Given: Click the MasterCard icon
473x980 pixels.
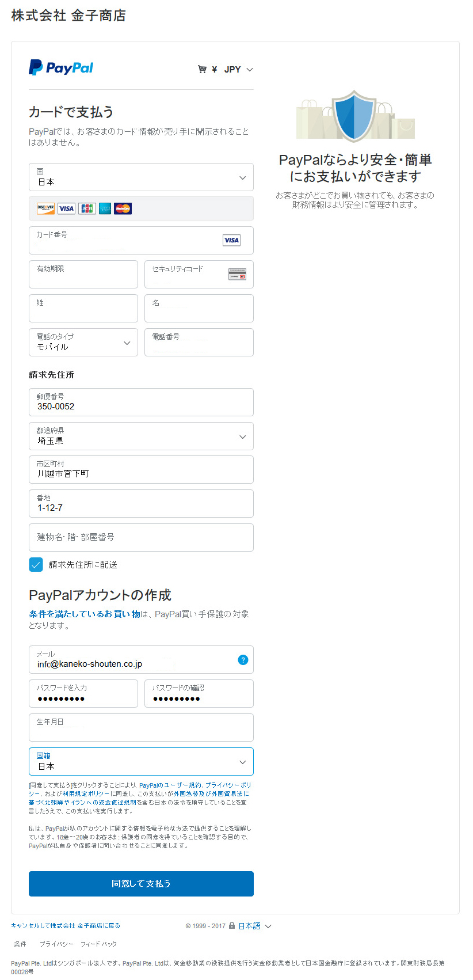Looking at the screenshot, I should [123, 208].
